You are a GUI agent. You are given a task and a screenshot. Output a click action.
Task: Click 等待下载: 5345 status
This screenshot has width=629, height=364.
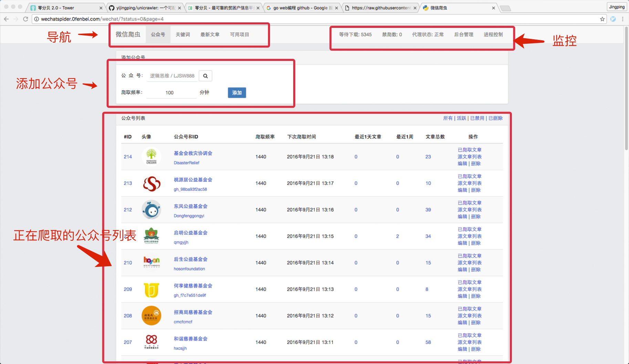click(355, 34)
